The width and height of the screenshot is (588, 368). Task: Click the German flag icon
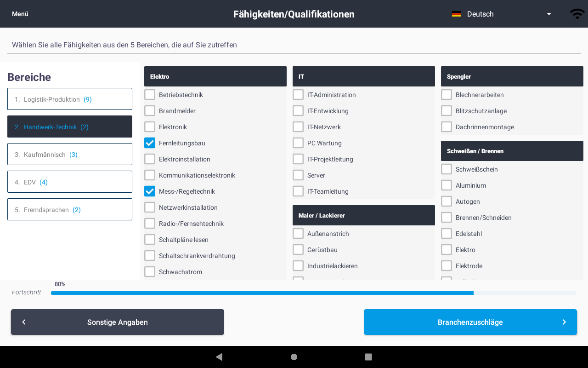456,14
